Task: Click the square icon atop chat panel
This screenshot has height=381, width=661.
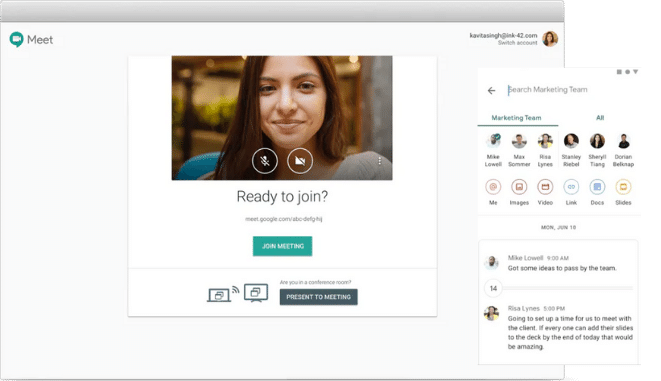Action: click(x=619, y=72)
